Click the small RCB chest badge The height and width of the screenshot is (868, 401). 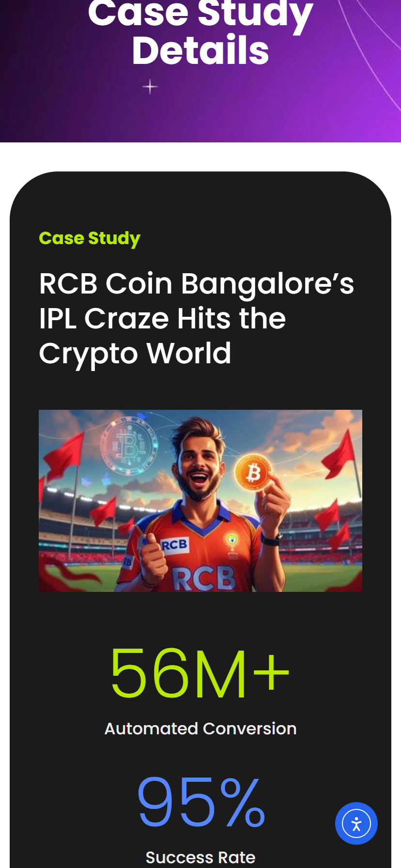173,546
